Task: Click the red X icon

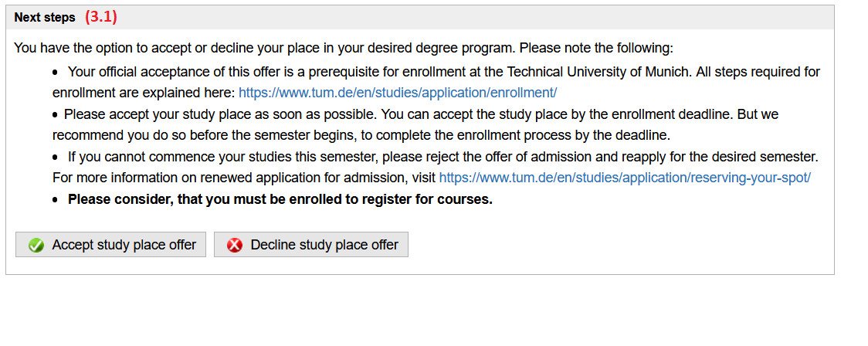Action: (x=234, y=246)
